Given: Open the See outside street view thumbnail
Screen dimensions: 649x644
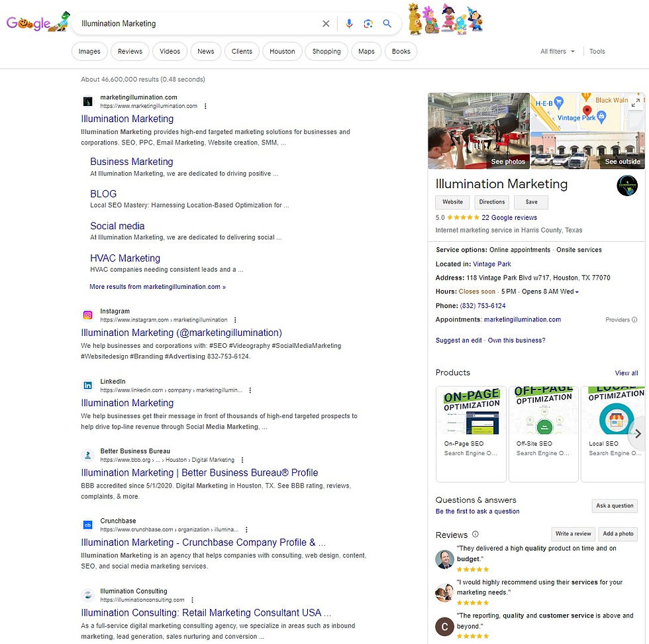Looking at the screenshot, I should (588, 150).
